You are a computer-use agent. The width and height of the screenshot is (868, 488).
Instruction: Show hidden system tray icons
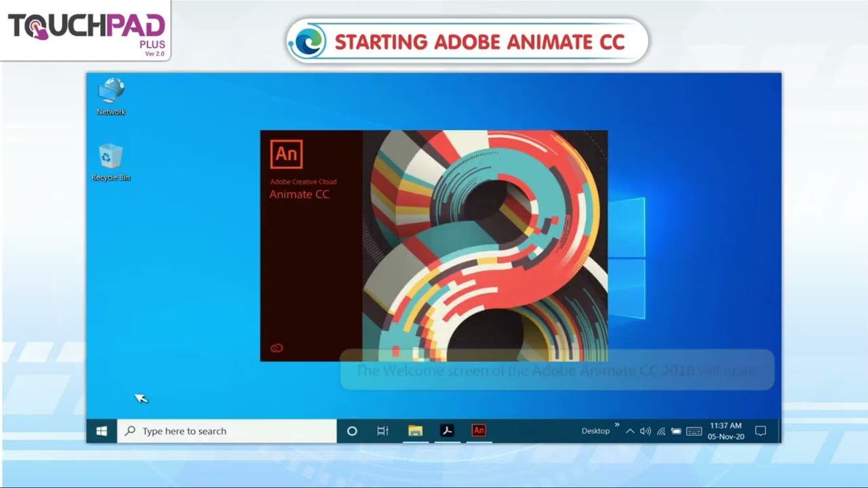click(630, 431)
